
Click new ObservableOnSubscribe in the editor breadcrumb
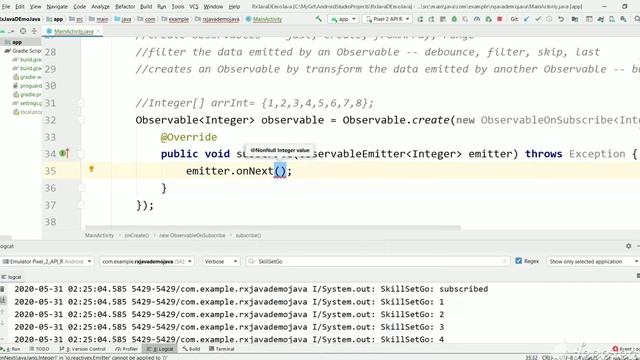192,236
